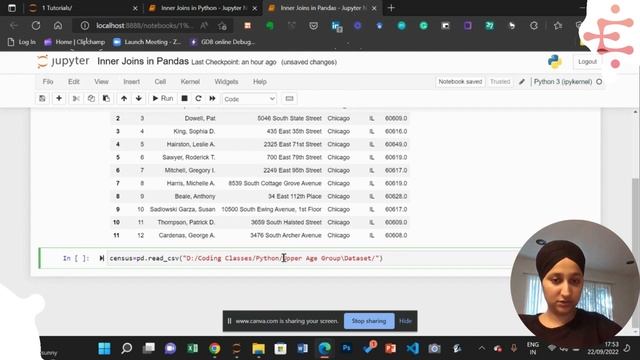Open Launch Meeting bookmark
This screenshot has width=640, height=360.
coord(147,42)
